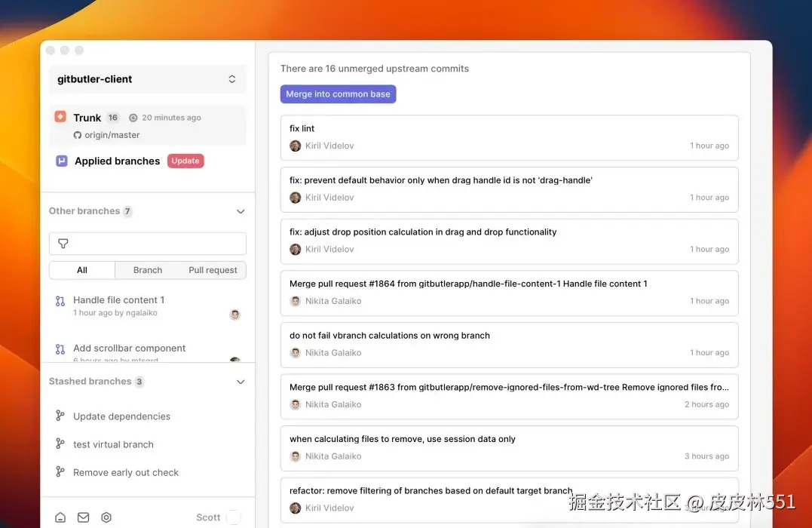Open the prevent default behavior drag-handle commit
Viewport: 812px width, 528px height.
[510, 189]
